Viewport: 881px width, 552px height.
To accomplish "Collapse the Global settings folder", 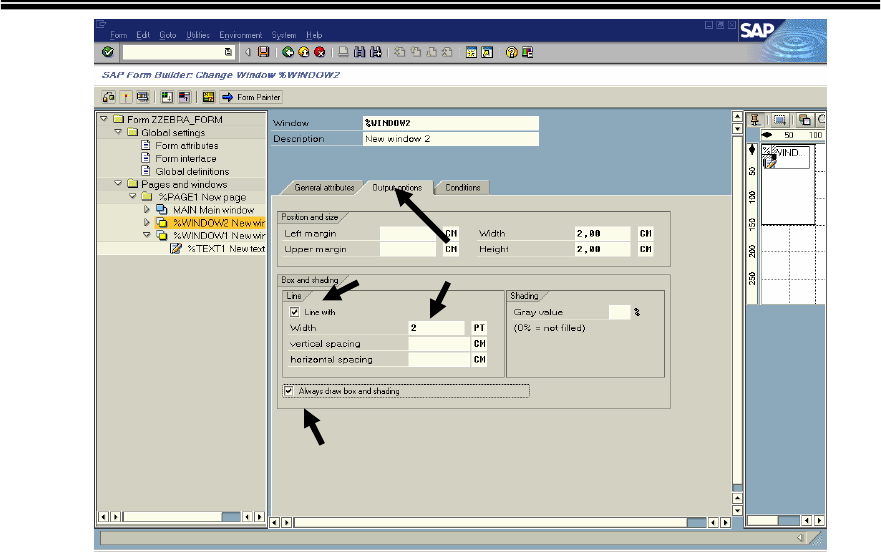I will point(118,132).
